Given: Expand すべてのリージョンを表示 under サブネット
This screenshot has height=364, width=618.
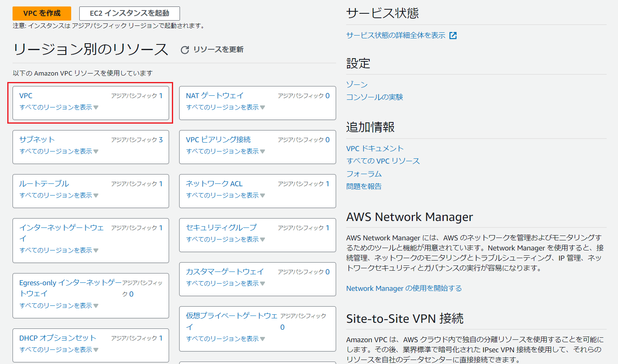Looking at the screenshot, I should pyautogui.click(x=59, y=151).
